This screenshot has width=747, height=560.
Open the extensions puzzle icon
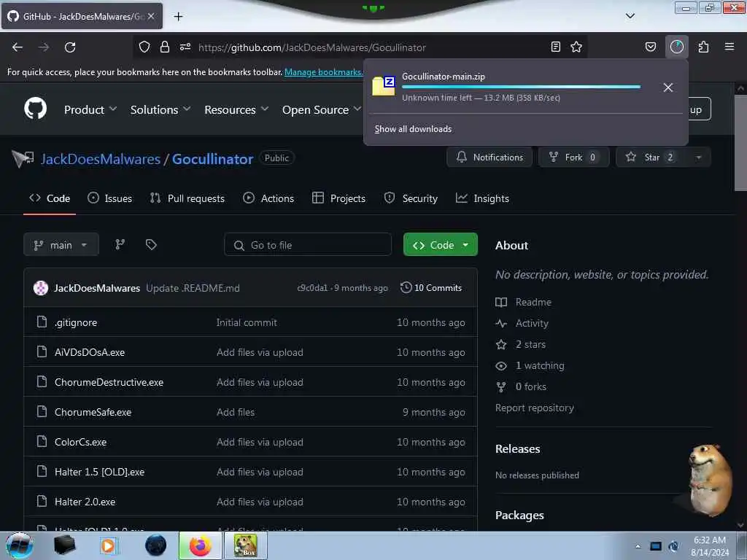(x=703, y=47)
